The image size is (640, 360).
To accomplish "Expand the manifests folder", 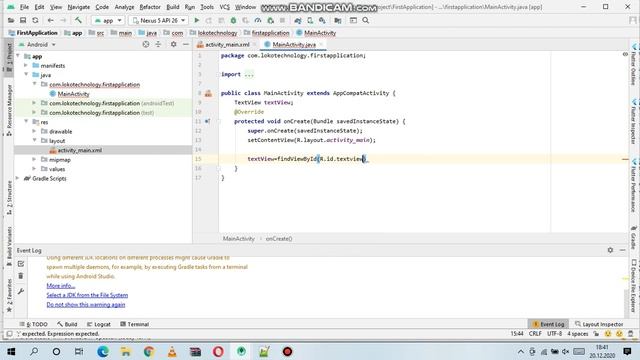I will click(26, 65).
